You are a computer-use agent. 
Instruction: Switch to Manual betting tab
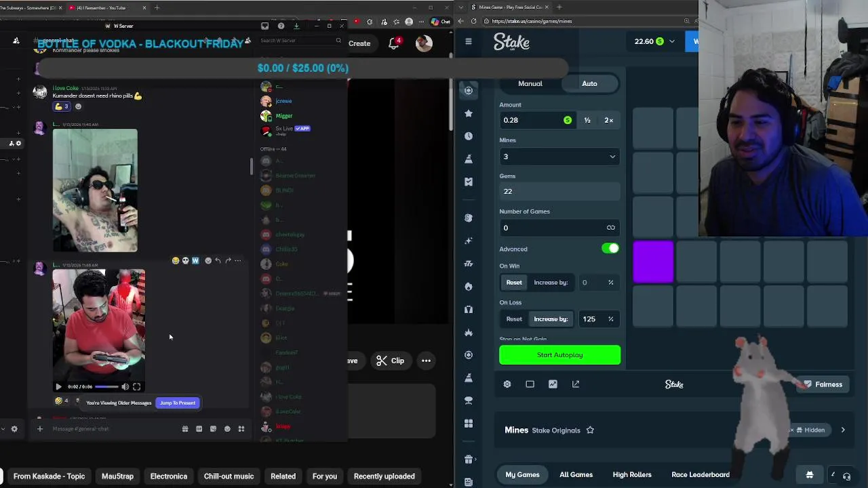(x=530, y=83)
